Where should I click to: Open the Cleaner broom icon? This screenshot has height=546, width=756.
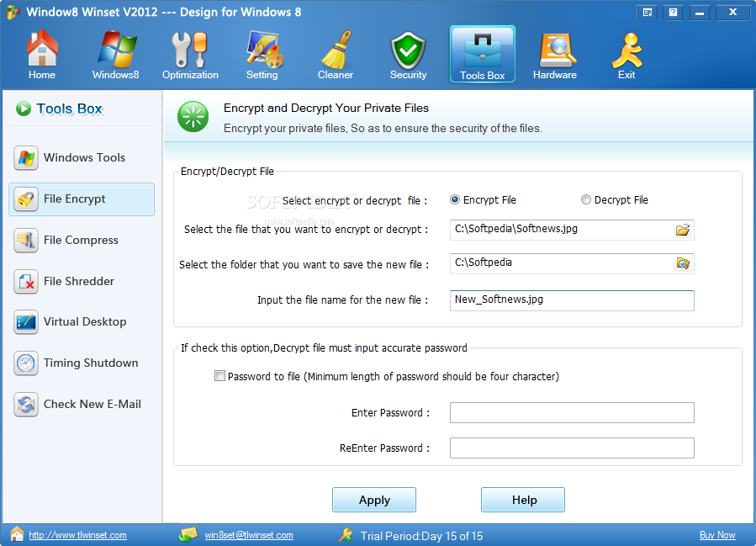336,50
